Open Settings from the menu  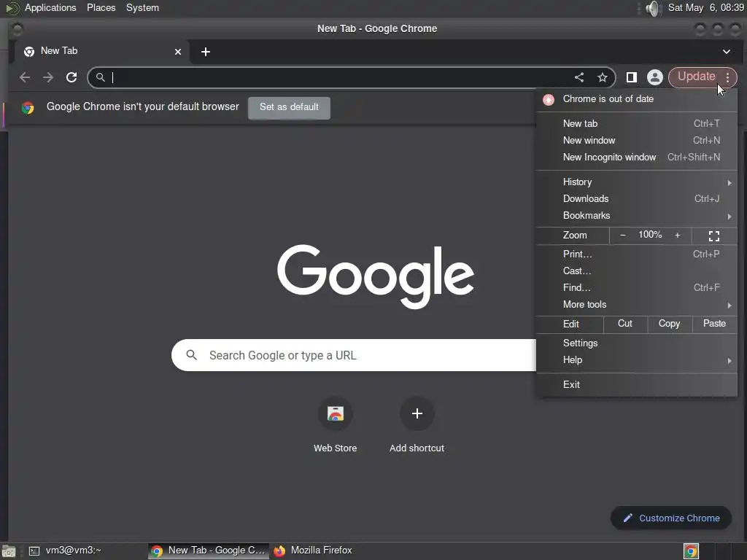click(636, 343)
